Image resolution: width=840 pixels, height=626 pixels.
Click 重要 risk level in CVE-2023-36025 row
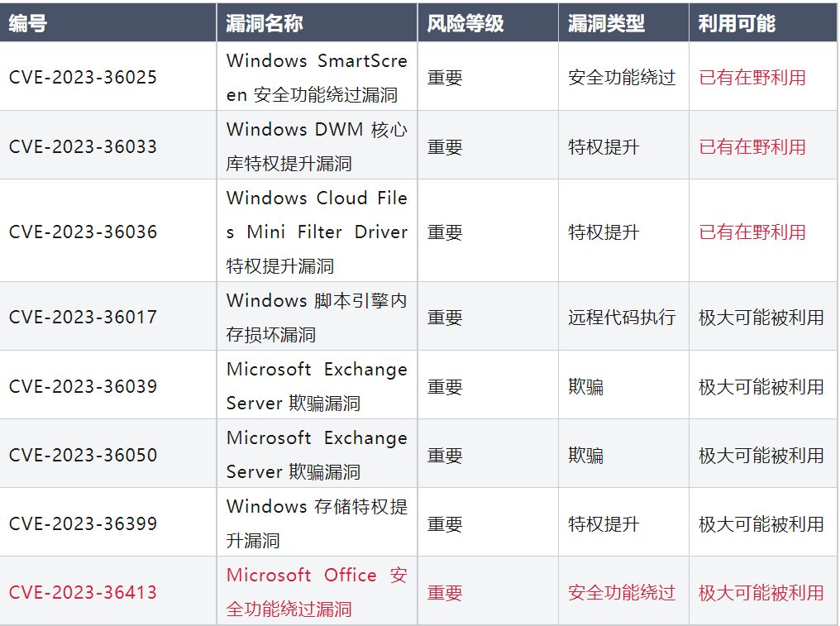coord(445,77)
